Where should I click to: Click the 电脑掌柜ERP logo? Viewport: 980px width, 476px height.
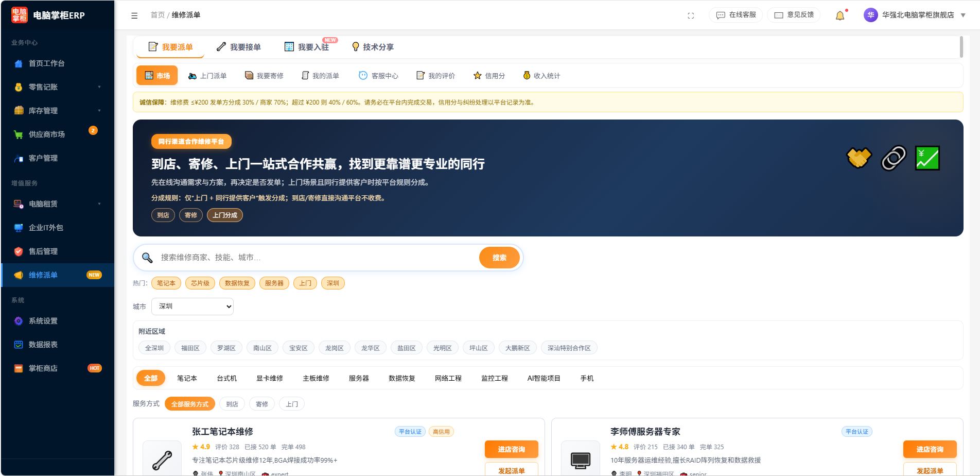[20, 15]
